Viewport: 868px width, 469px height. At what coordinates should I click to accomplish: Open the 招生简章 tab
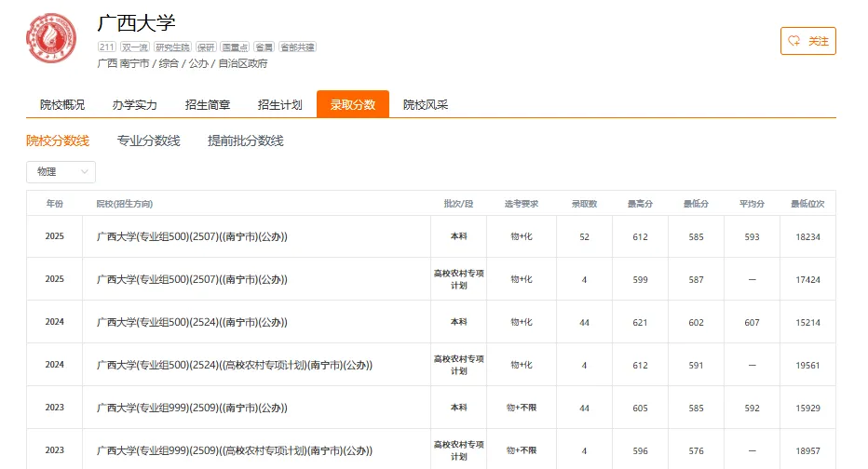(x=207, y=104)
